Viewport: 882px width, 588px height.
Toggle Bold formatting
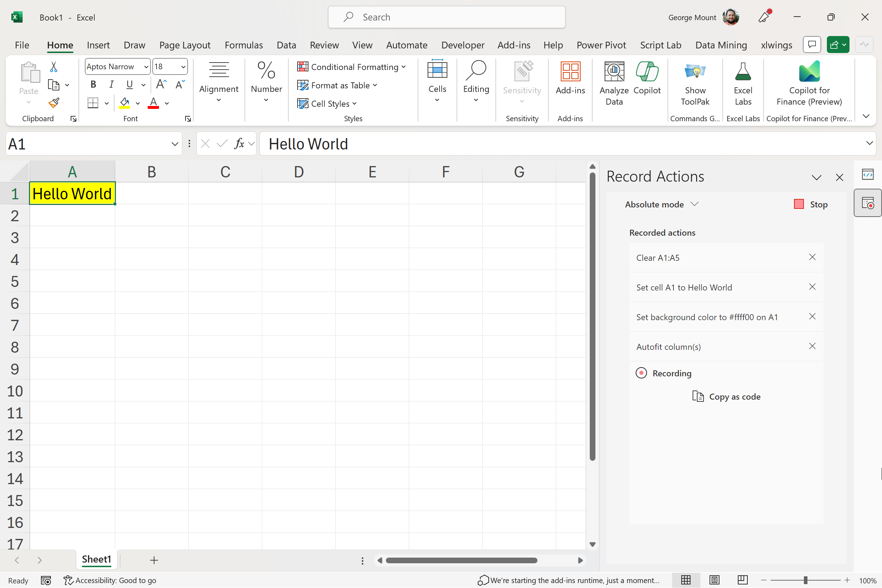93,85
